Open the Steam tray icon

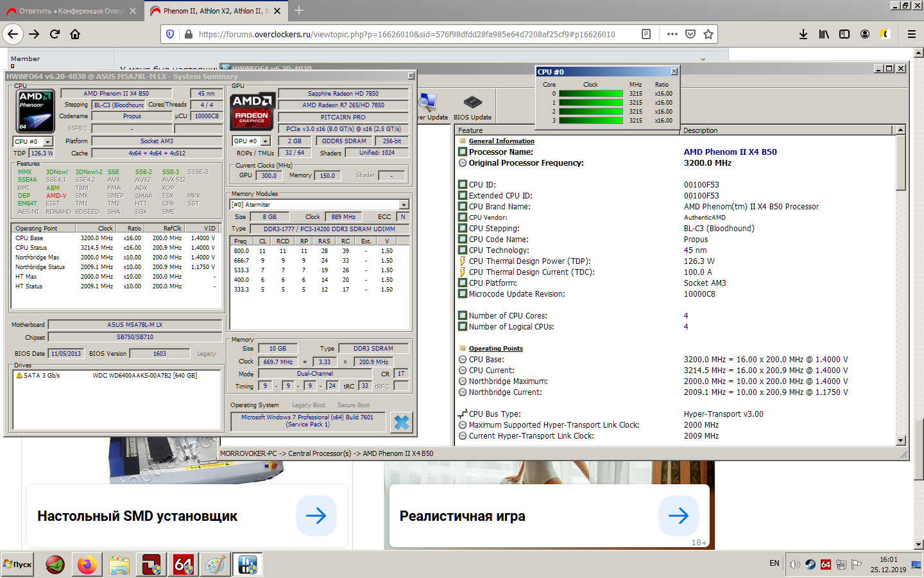tap(810, 565)
